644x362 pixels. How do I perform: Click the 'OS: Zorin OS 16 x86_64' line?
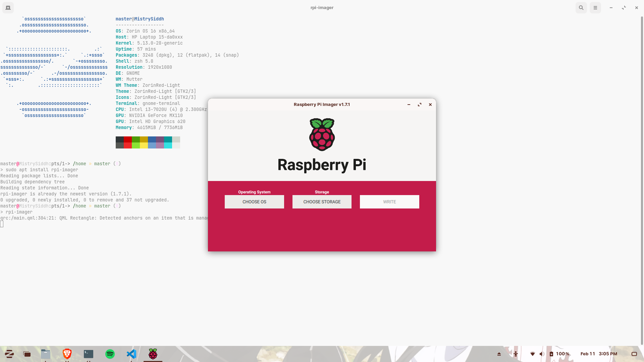pyautogui.click(x=145, y=31)
